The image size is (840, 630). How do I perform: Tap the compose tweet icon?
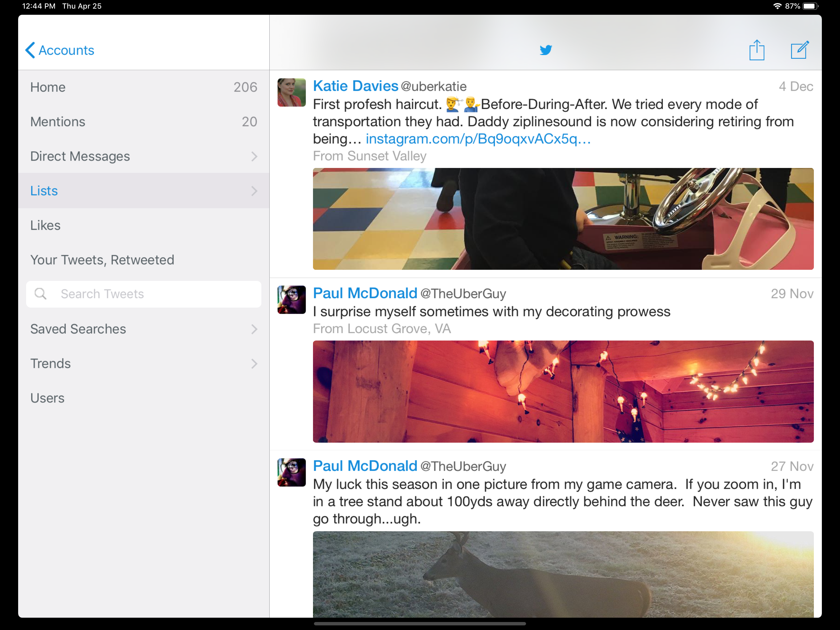pyautogui.click(x=800, y=50)
